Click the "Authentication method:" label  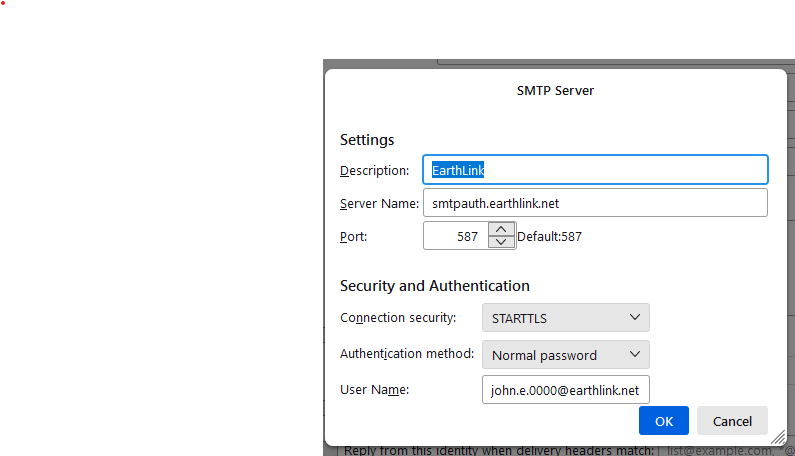pos(407,354)
